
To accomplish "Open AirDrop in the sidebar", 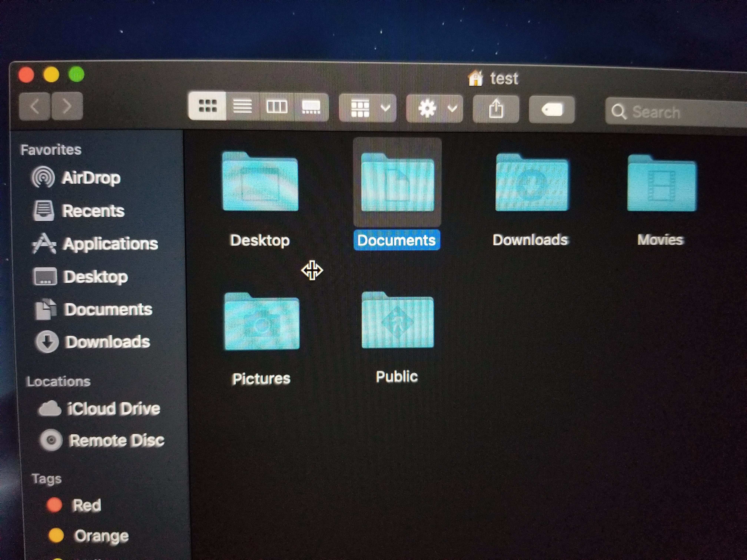I will (76, 178).
